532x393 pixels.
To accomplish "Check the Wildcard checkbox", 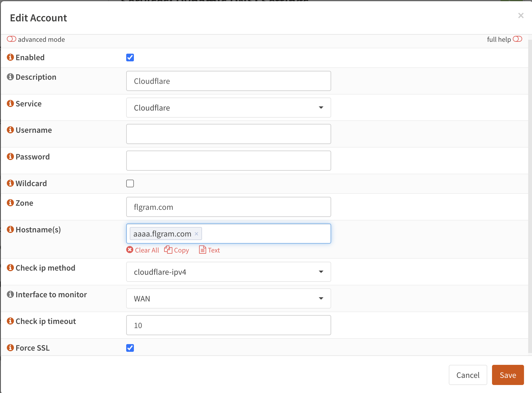I will (130, 183).
